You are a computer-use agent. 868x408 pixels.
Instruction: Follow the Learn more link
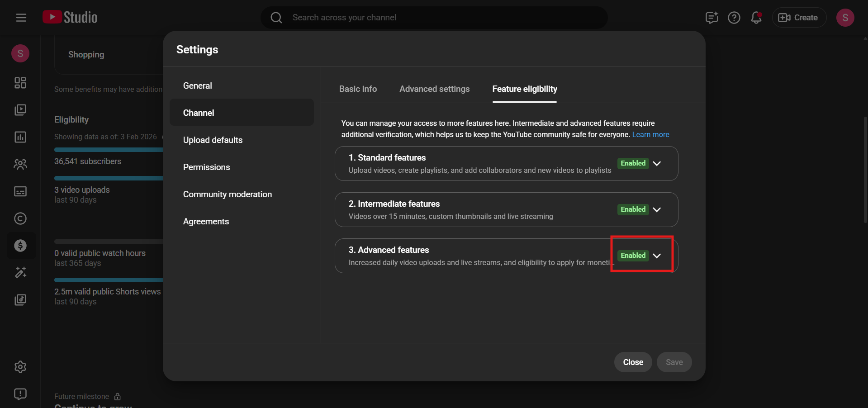coord(650,135)
